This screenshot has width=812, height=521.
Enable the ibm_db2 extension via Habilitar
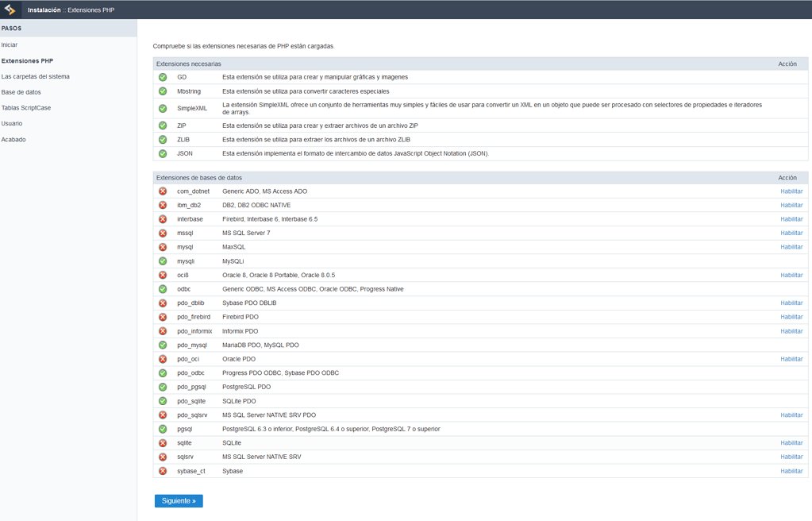[x=791, y=205]
